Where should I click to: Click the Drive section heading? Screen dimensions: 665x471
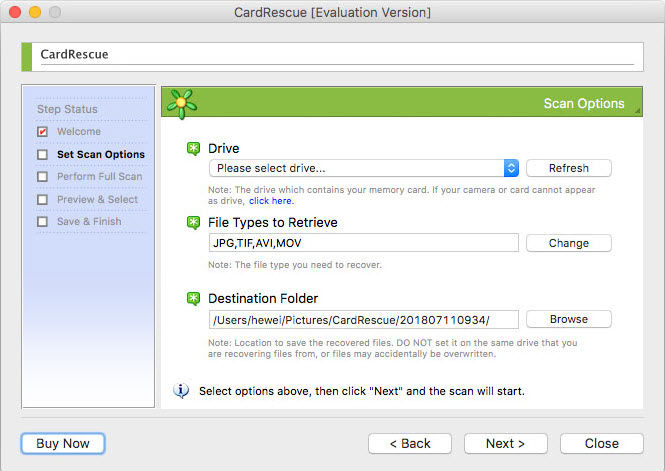point(224,148)
